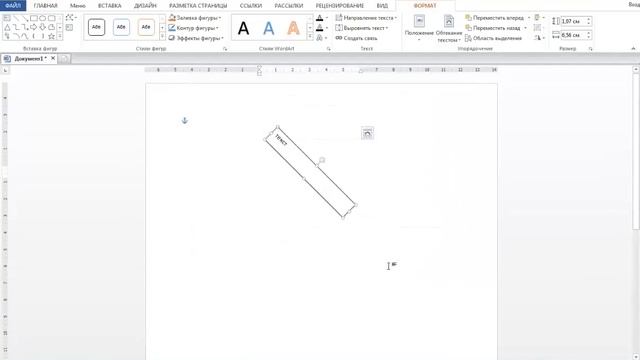Screen dimensions: 640x360
Task: Pick the down arrow shape in the shapes gallery
Action: point(42,27)
